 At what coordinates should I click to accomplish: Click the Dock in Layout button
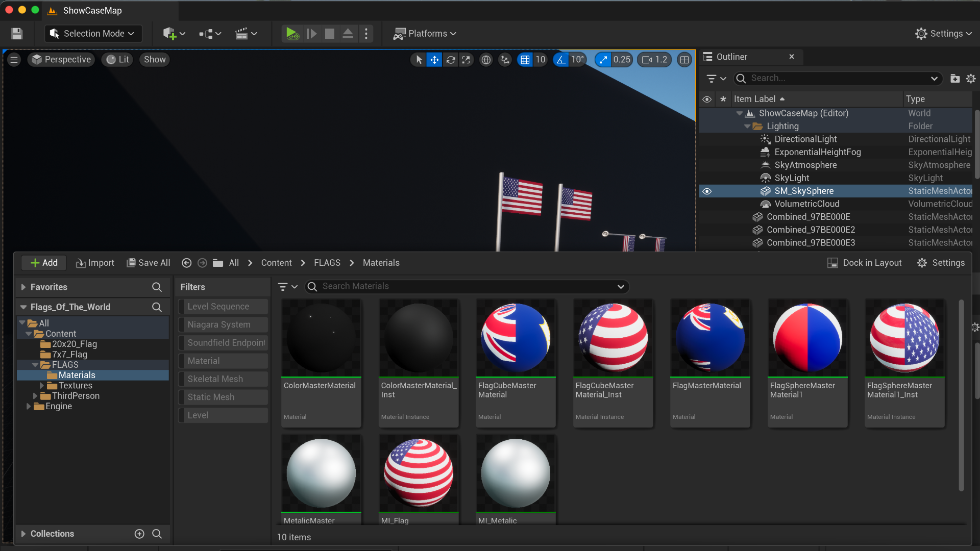click(865, 262)
